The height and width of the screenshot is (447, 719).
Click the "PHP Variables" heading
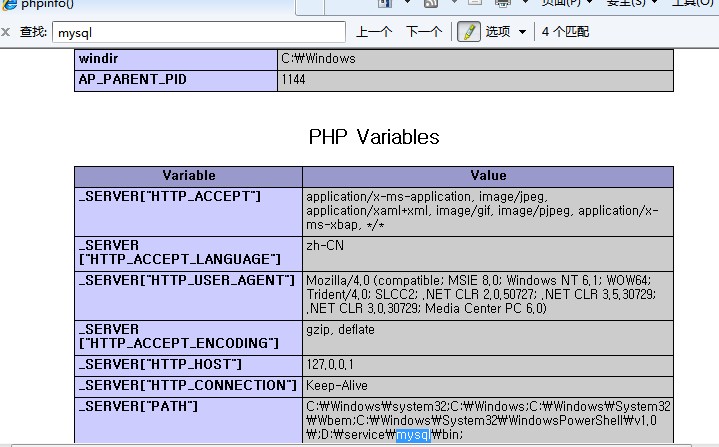point(374,137)
